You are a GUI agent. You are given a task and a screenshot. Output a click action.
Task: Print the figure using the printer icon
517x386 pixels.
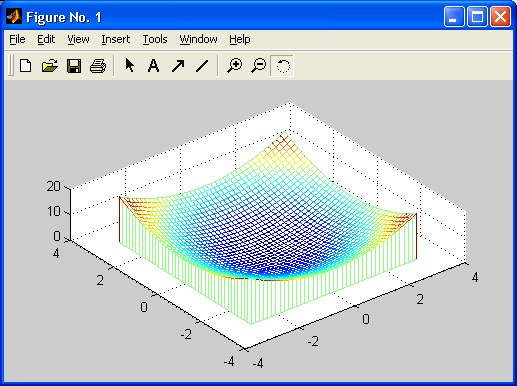click(98, 66)
